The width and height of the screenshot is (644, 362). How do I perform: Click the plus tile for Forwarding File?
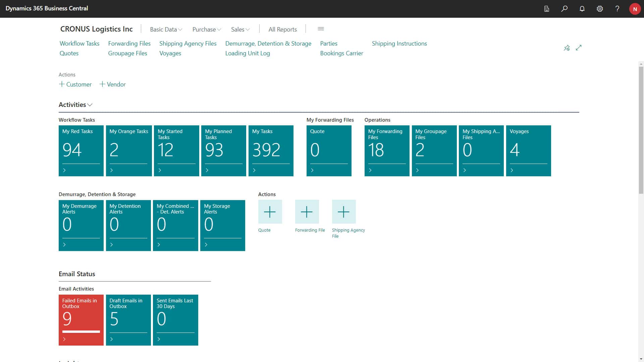coord(307,212)
